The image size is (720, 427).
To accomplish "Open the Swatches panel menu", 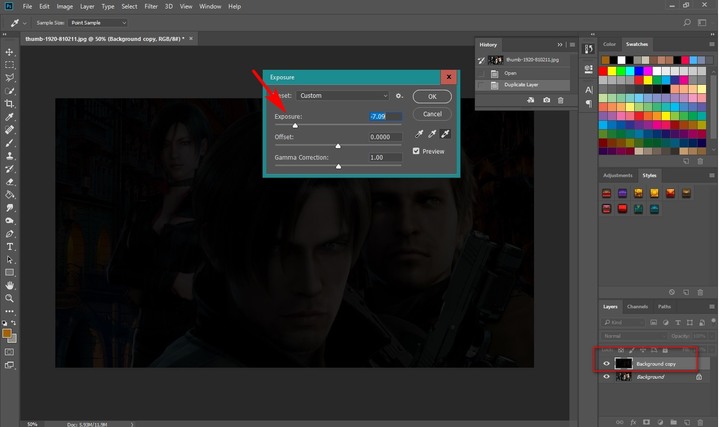I will click(x=712, y=44).
